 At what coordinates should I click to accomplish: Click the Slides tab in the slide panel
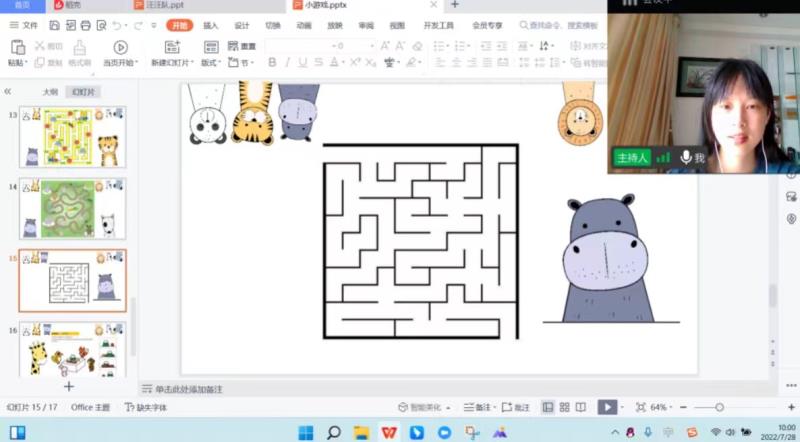tap(83, 92)
